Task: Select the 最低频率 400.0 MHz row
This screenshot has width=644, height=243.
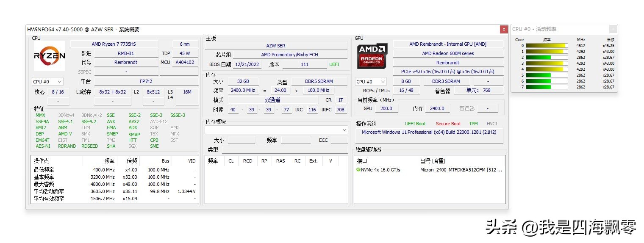Action: pyautogui.click(x=115, y=170)
